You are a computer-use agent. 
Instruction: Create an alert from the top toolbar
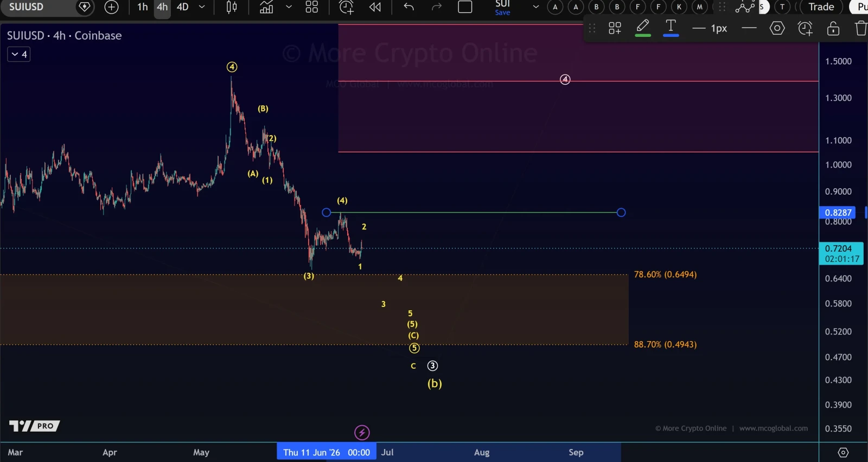click(346, 7)
